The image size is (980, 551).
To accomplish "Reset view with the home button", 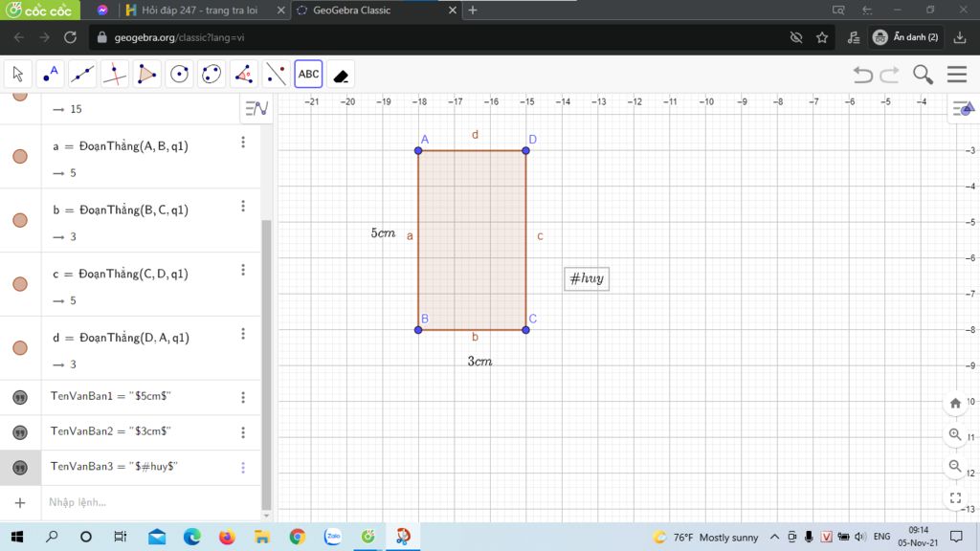I will coord(955,403).
